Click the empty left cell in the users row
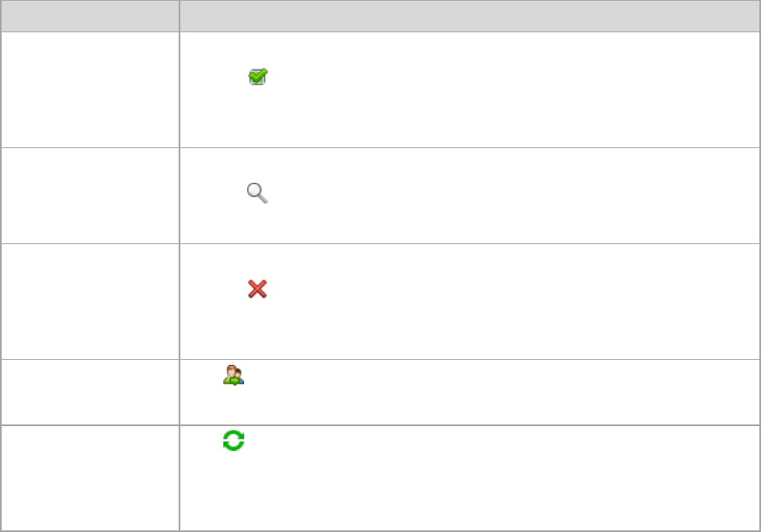 89,392
